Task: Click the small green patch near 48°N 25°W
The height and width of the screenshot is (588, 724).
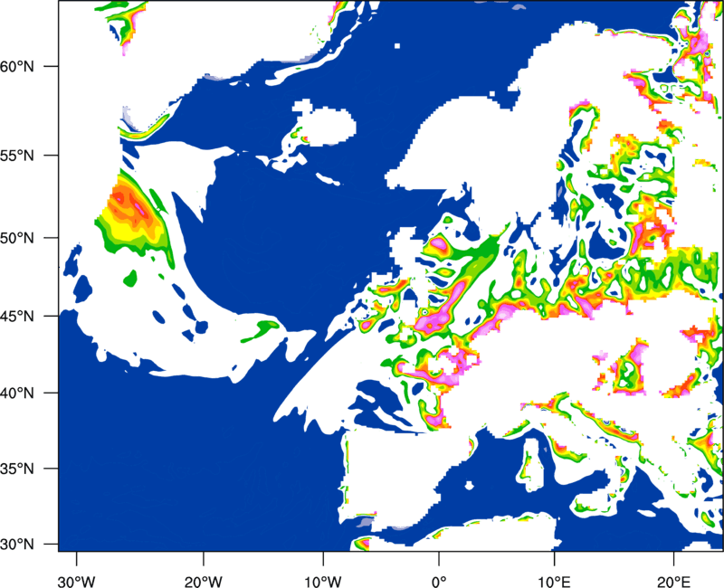Action: tap(130, 279)
